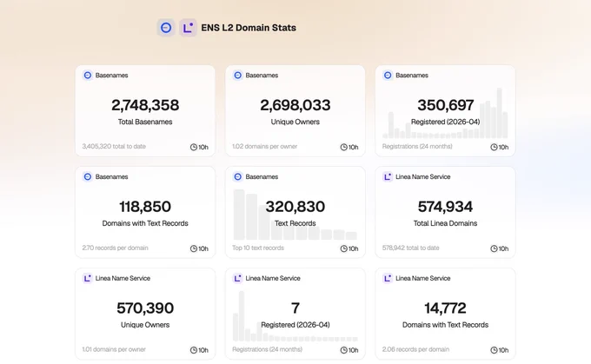Screen dimensions: 591x364
Task: Click the 570,390 unique owners value
Action: 145,308
